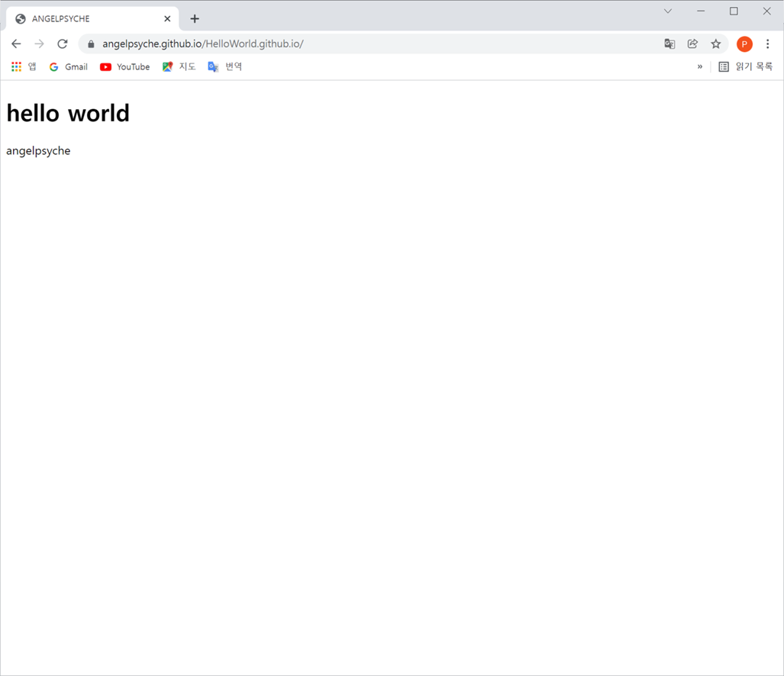Open the apps grid bookmark
The image size is (784, 676).
(24, 66)
